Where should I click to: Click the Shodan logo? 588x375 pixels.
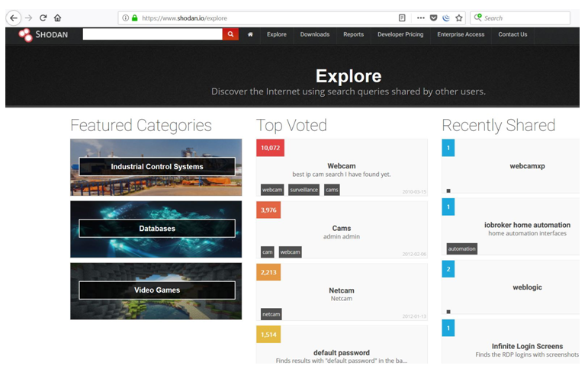click(x=43, y=34)
